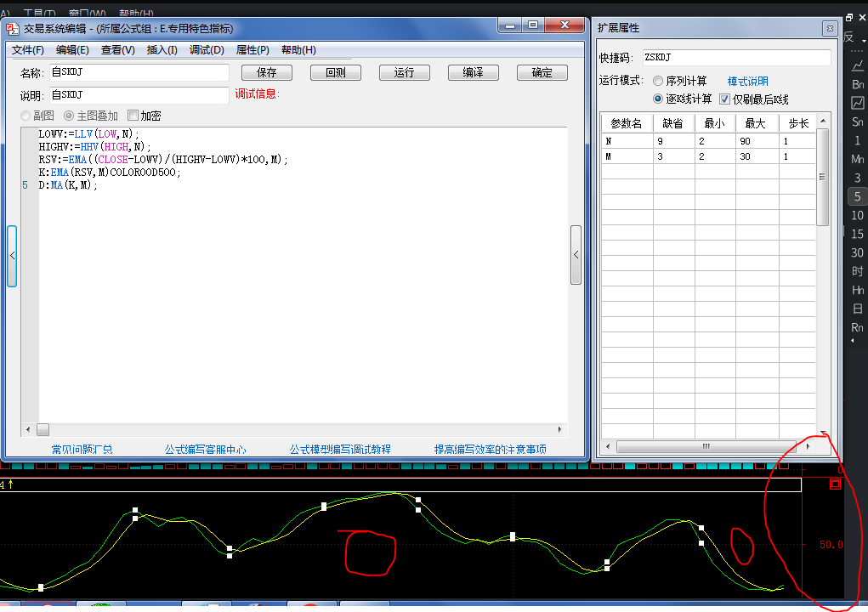Open the 查看(V) menu
The width and height of the screenshot is (868, 612).
point(118,50)
